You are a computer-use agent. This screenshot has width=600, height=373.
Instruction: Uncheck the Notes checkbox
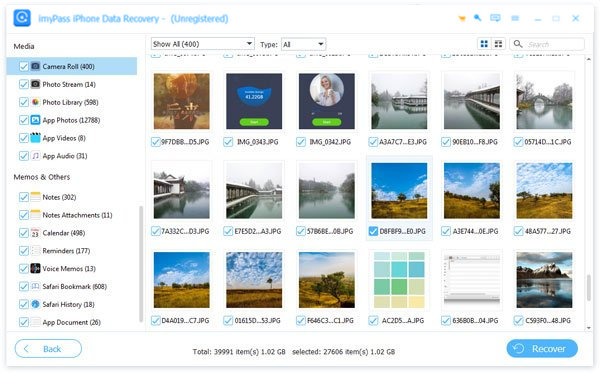24,197
